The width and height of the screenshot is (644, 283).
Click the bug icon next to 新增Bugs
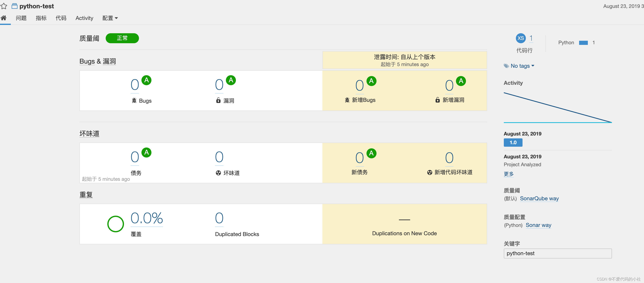click(347, 100)
